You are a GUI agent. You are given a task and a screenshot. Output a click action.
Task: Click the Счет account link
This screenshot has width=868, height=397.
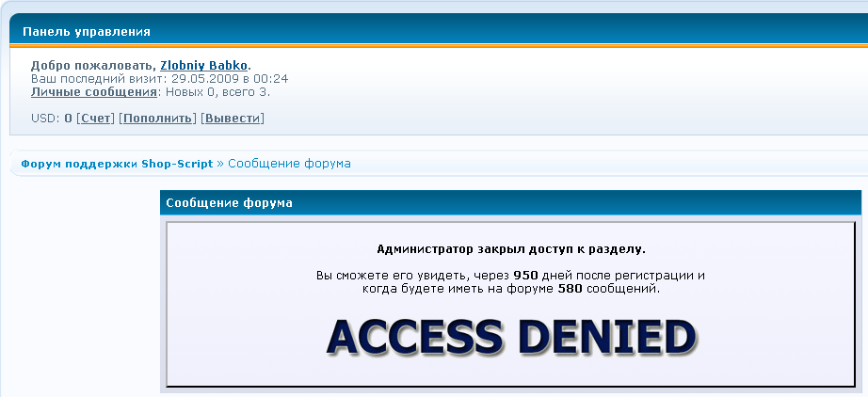96,119
